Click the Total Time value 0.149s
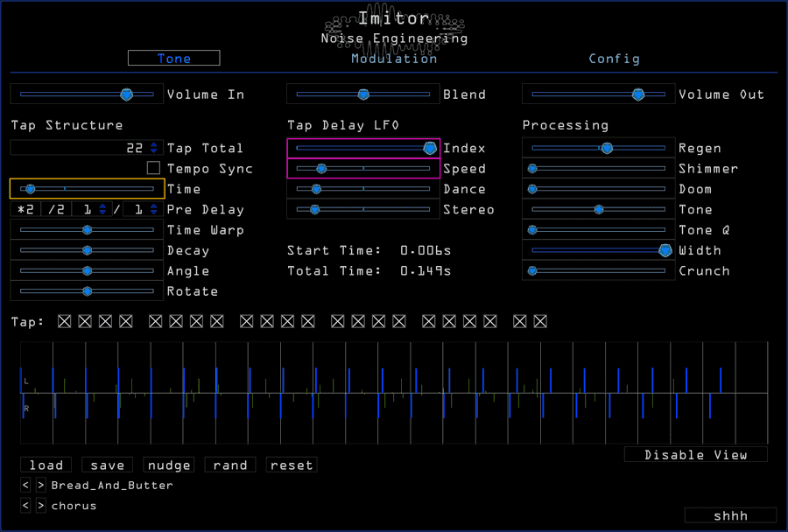 (x=426, y=270)
